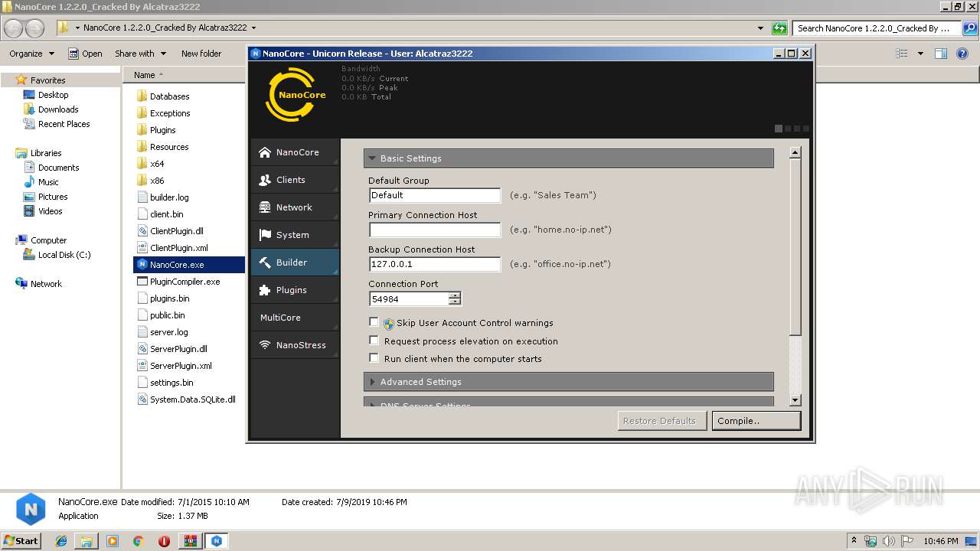Click the Explorer search box
Image resolution: width=980 pixels, height=551 pixels.
point(877,28)
